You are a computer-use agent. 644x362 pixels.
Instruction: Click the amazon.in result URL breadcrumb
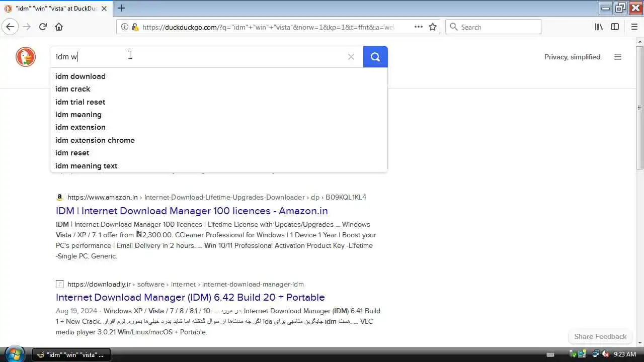click(x=217, y=197)
